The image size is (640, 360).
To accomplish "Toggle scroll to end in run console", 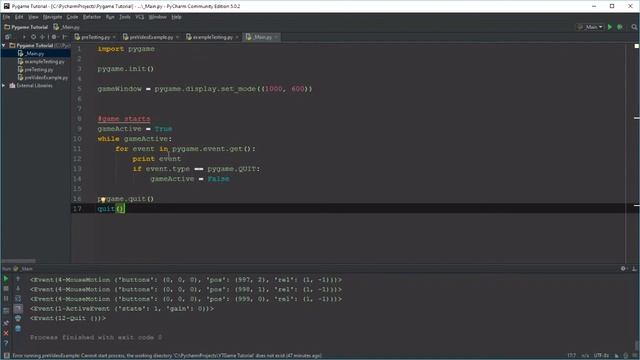I will coord(18,309).
